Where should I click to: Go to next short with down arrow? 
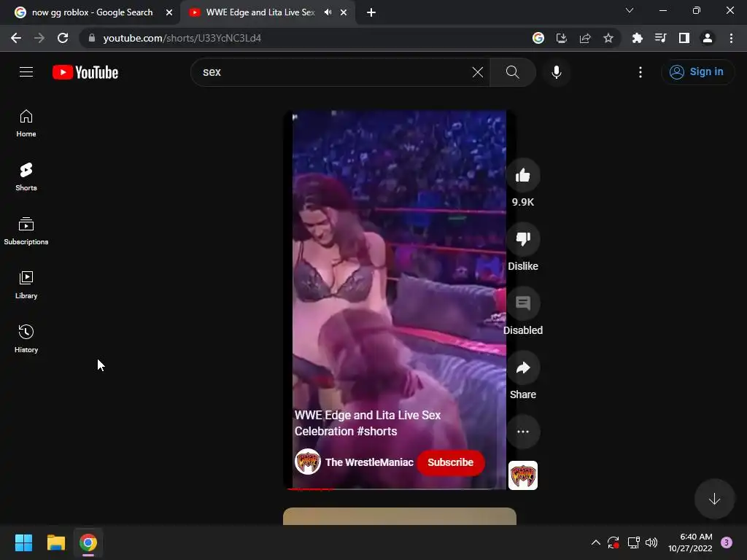coord(714,499)
